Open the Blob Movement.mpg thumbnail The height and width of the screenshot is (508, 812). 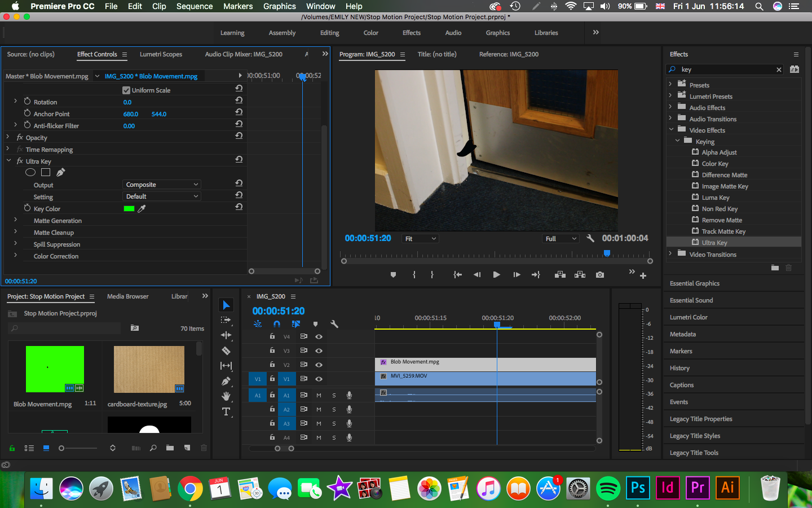coord(54,369)
